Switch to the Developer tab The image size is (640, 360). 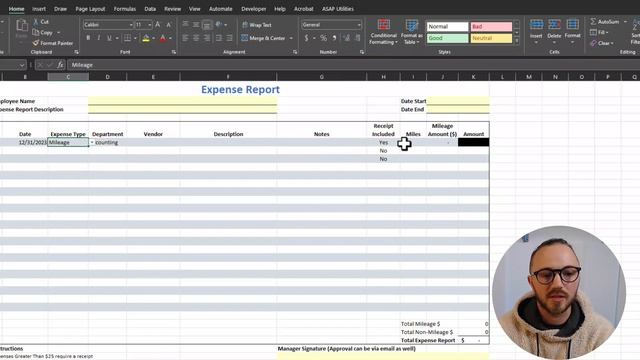coord(253,9)
